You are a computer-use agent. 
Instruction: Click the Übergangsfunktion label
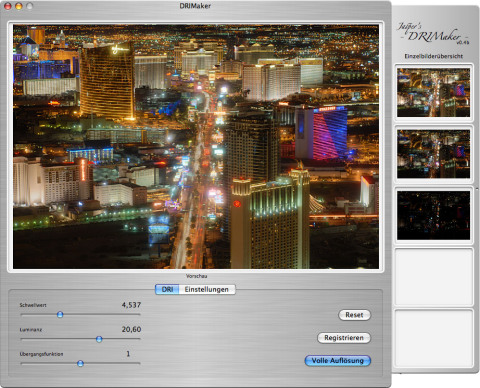tap(41, 354)
